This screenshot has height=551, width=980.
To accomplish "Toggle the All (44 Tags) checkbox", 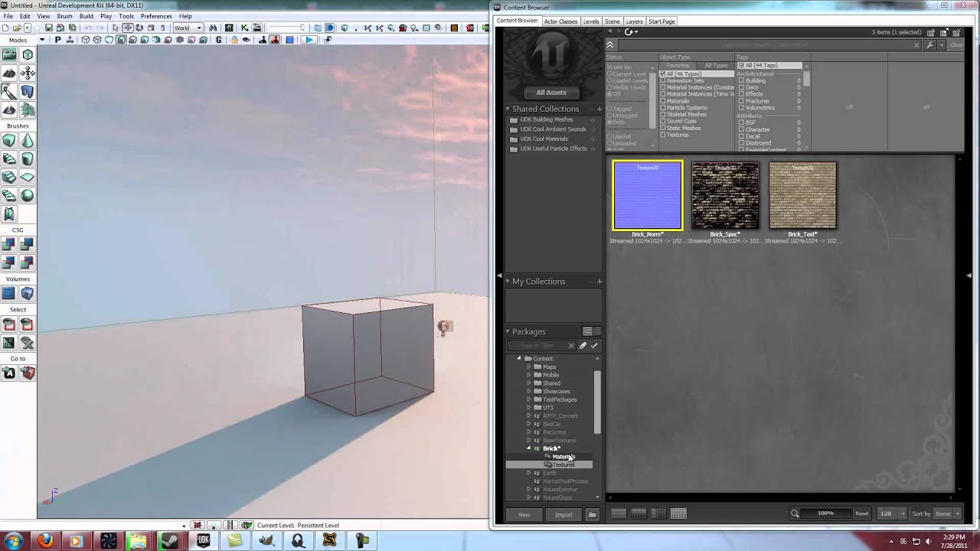I will [x=741, y=66].
